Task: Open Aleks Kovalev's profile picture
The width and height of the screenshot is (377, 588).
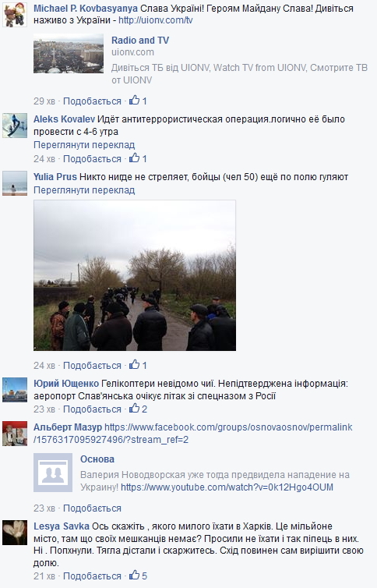Action: pyautogui.click(x=15, y=126)
